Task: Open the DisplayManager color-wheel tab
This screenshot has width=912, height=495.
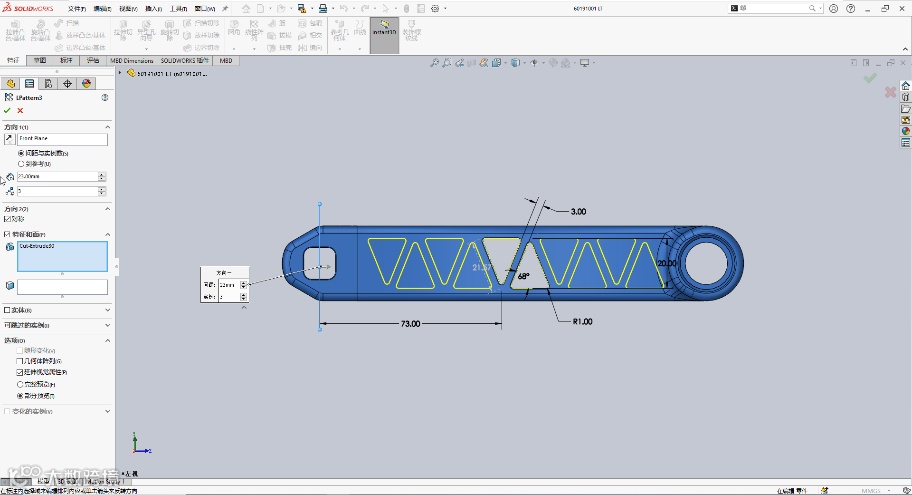Action: coord(87,83)
